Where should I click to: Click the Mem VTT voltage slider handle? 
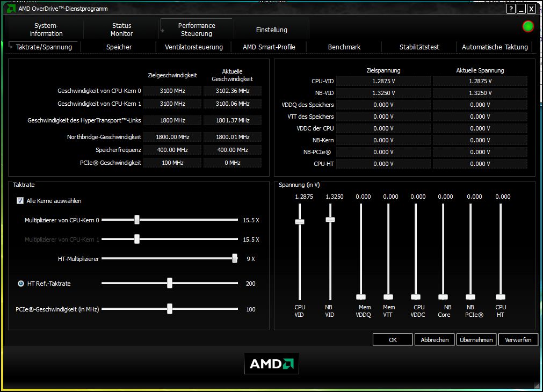(x=388, y=297)
